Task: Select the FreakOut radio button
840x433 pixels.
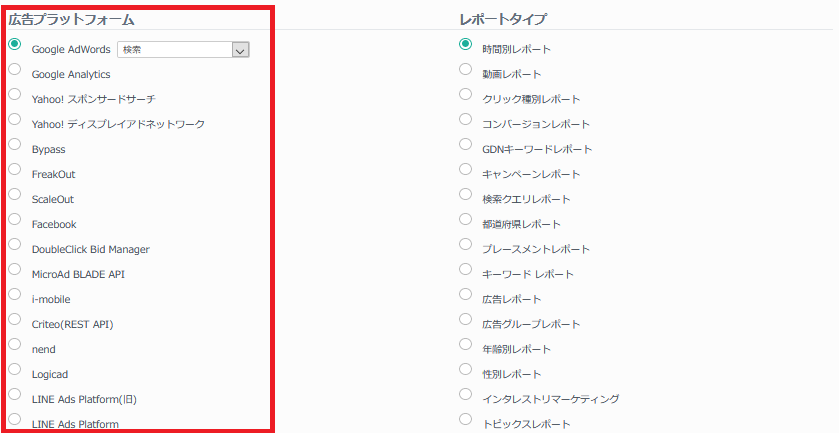Action: coord(15,169)
